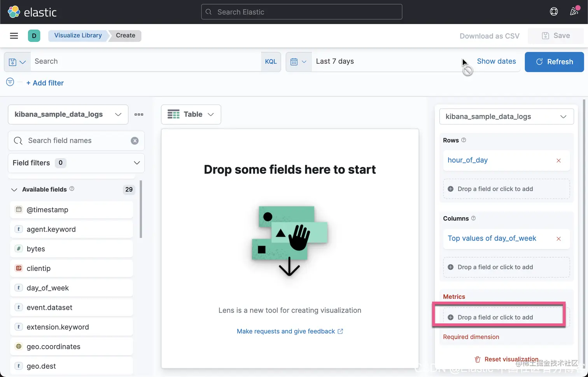Open the newsfeed notifications icon

574,12
